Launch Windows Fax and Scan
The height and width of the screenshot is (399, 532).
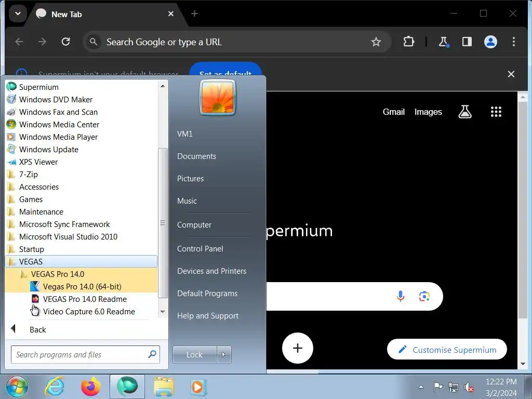point(82,112)
